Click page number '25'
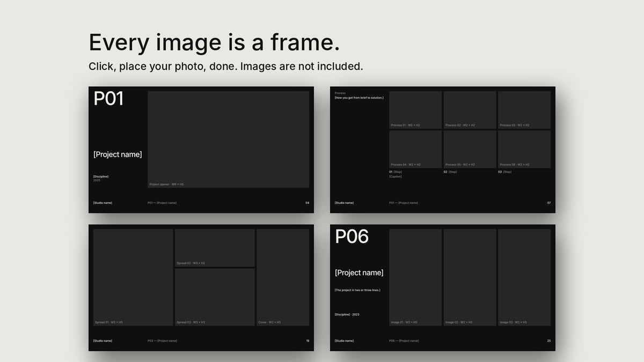 coord(549,341)
